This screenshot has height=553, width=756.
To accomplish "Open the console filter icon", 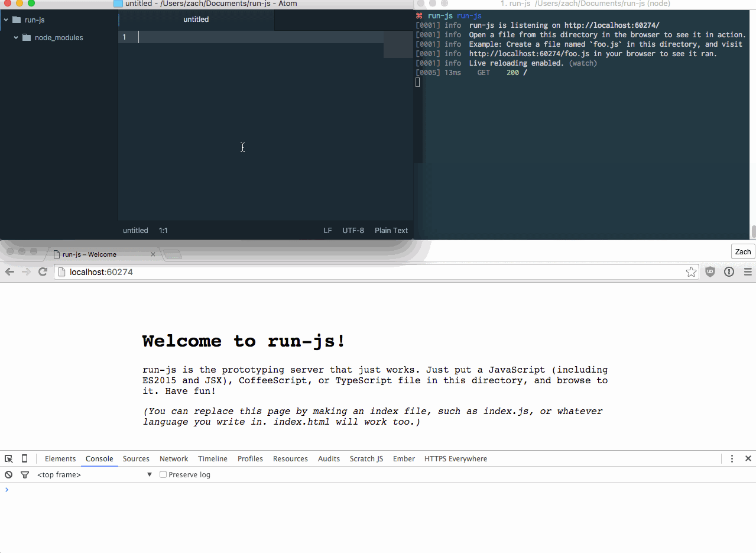I will pyautogui.click(x=24, y=474).
